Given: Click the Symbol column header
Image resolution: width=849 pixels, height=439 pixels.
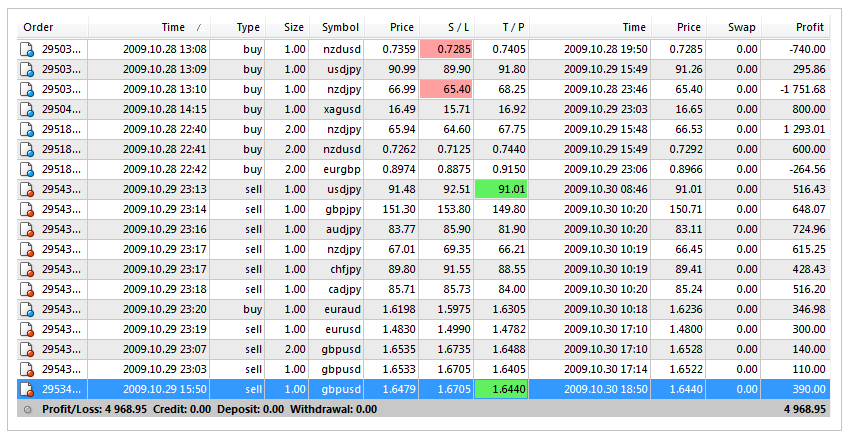Looking at the screenshot, I should click(x=335, y=27).
